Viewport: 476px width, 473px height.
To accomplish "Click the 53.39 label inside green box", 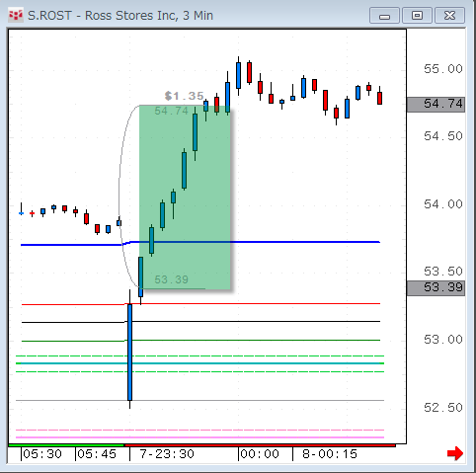I will coord(172,279).
